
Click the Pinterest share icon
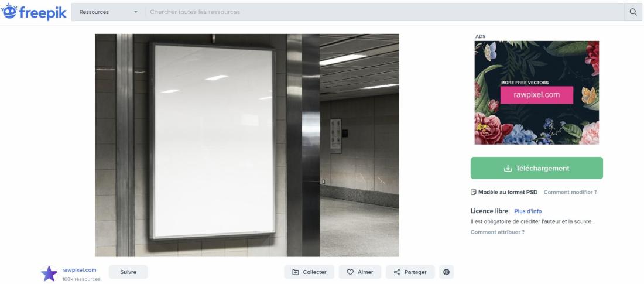click(447, 272)
